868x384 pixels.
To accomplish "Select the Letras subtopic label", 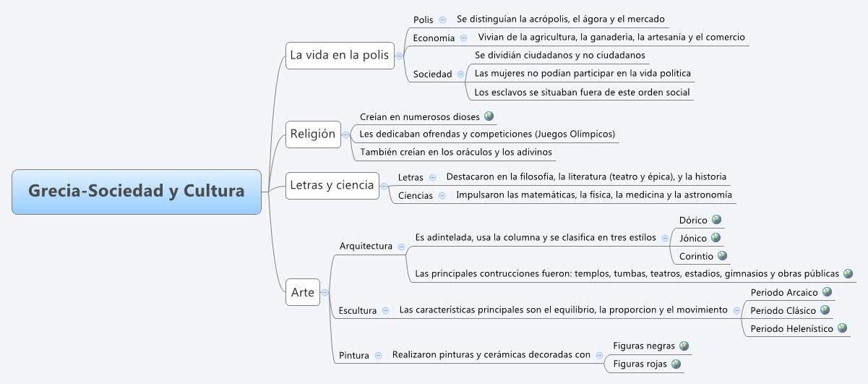I will [x=411, y=177].
